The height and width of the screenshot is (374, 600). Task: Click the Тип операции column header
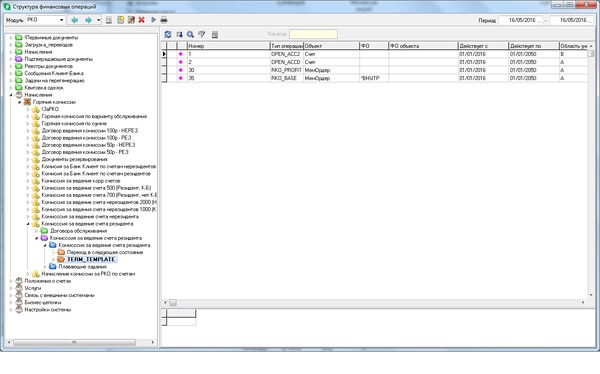[287, 46]
